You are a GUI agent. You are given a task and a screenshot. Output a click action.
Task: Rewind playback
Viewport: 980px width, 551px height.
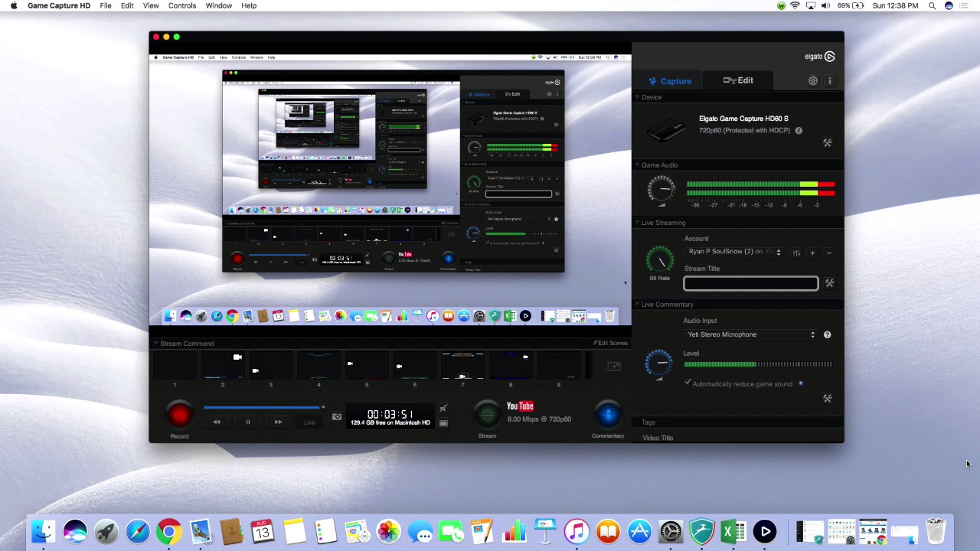click(x=217, y=422)
